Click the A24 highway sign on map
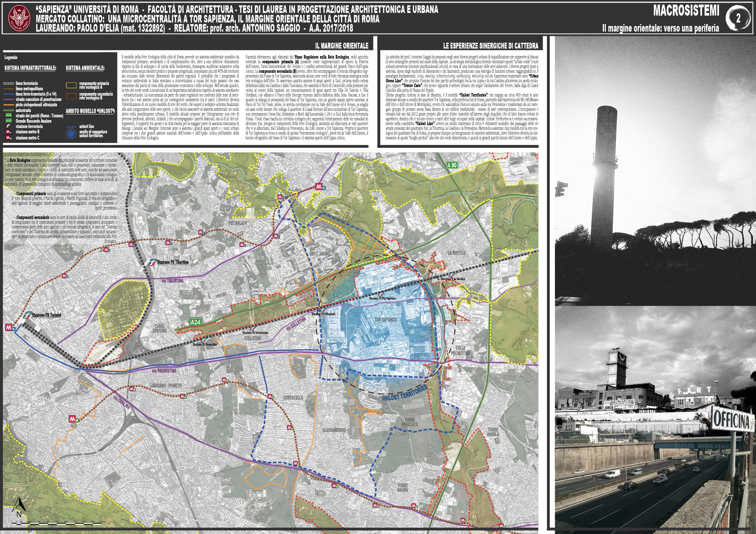The height and width of the screenshot is (534, 756). (195, 322)
